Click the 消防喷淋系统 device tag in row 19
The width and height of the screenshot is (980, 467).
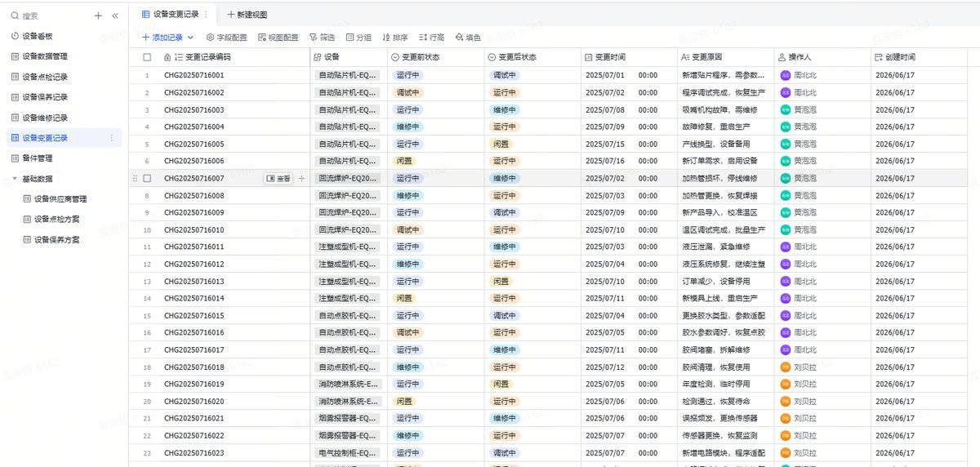pos(348,384)
